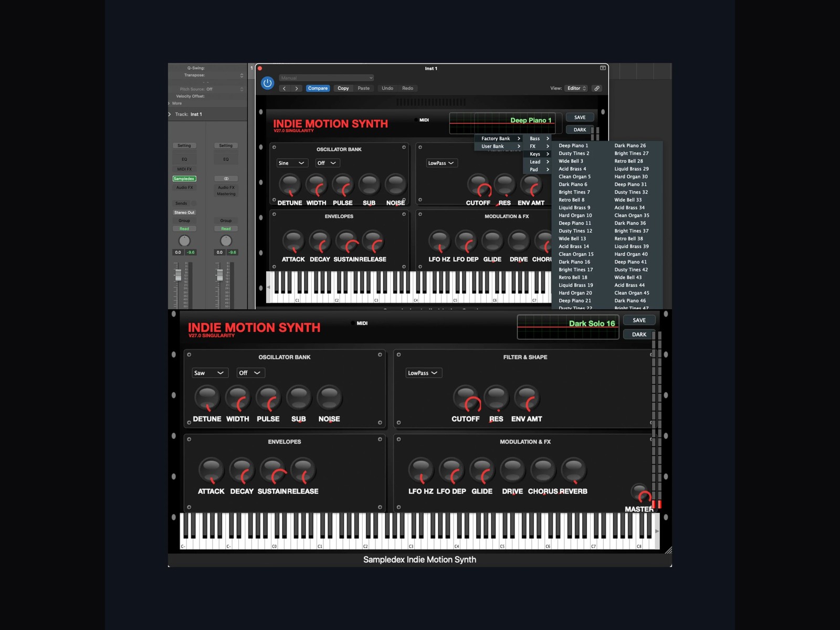Viewport: 840px width, 630px height.
Task: Click Undo in plugin header
Action: [x=387, y=88]
